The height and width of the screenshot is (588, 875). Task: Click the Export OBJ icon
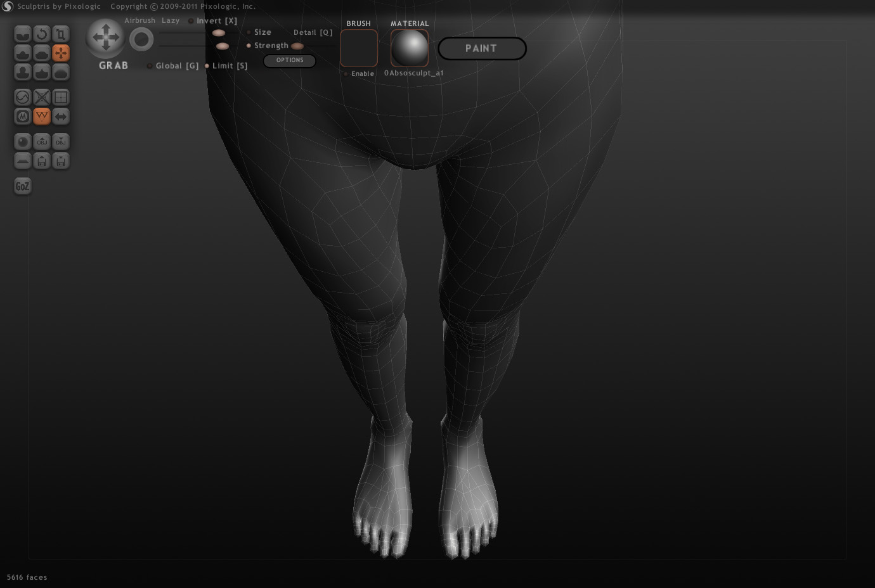(61, 141)
